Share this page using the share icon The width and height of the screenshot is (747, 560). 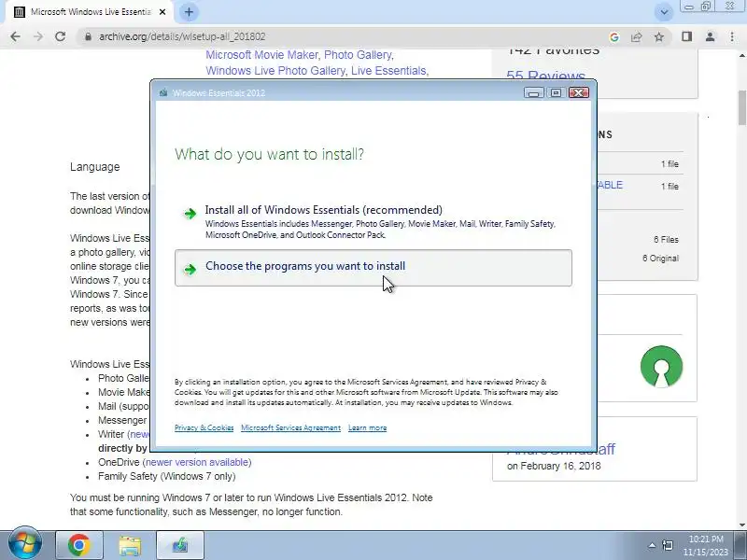coord(637,36)
